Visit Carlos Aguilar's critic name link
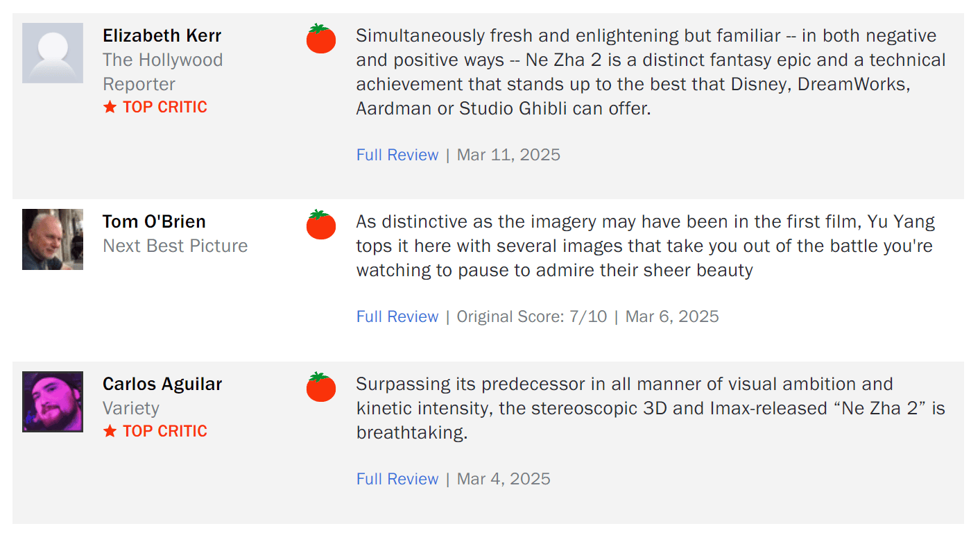This screenshot has height=533, width=980. click(x=162, y=384)
